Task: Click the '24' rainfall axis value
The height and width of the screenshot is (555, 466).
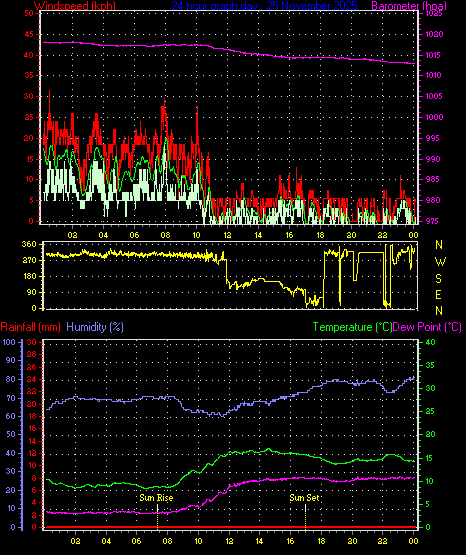Action: point(32,379)
